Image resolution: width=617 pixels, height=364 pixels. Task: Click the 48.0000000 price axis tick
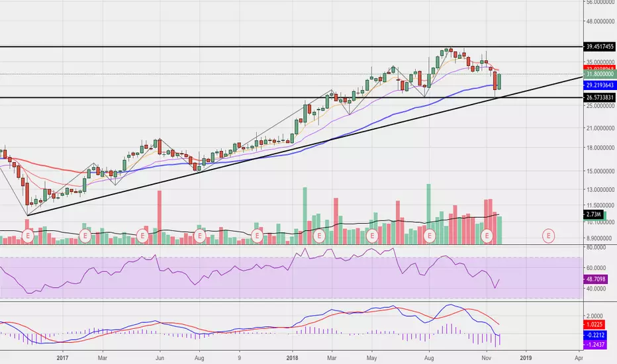click(x=600, y=21)
